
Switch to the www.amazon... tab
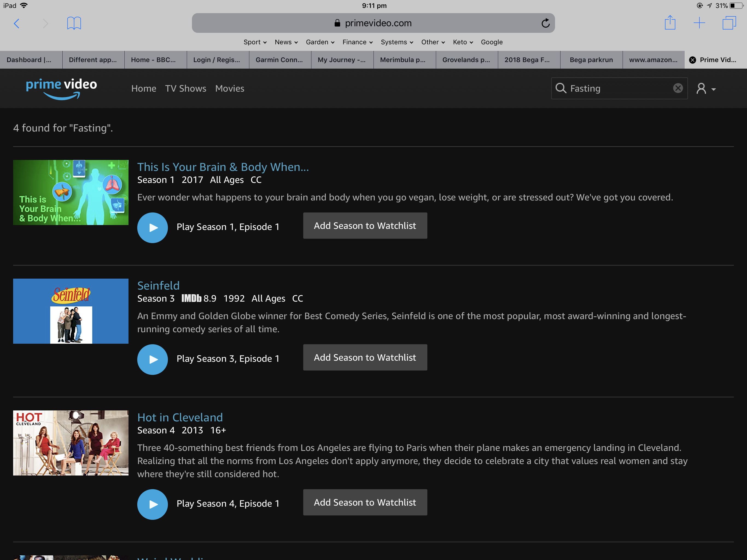(653, 60)
